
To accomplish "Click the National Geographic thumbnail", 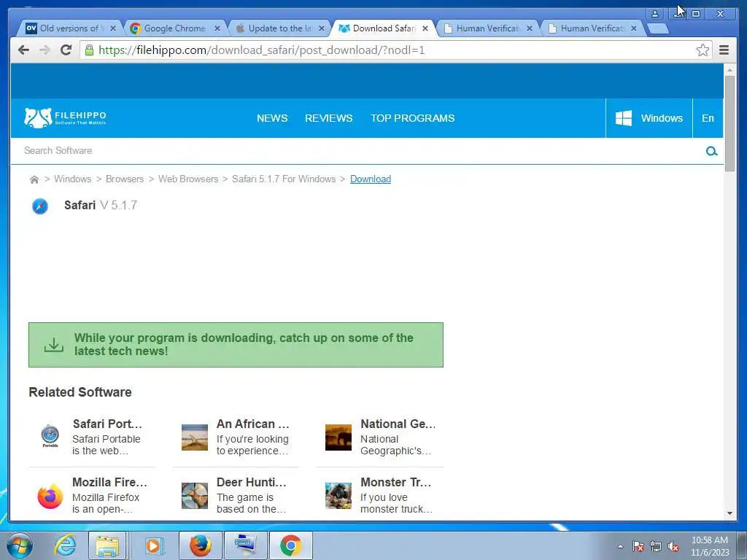I will point(338,437).
